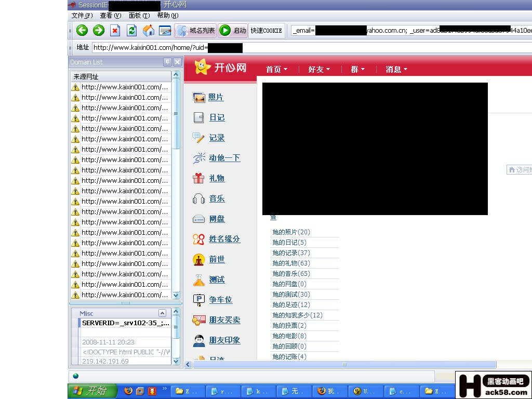
Task: Open the 礼物 gift sidebar icon
Action: click(x=198, y=178)
